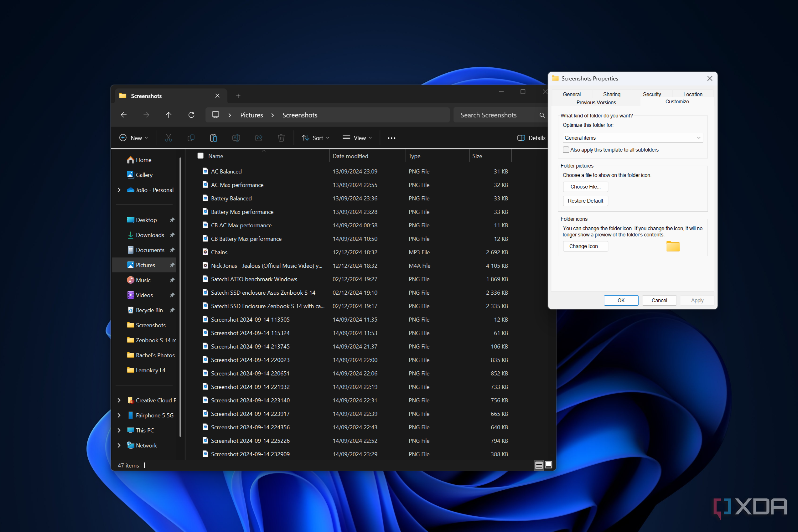Screen dimensions: 798x532
Task: Expand the This PC tree node
Action: click(x=119, y=430)
